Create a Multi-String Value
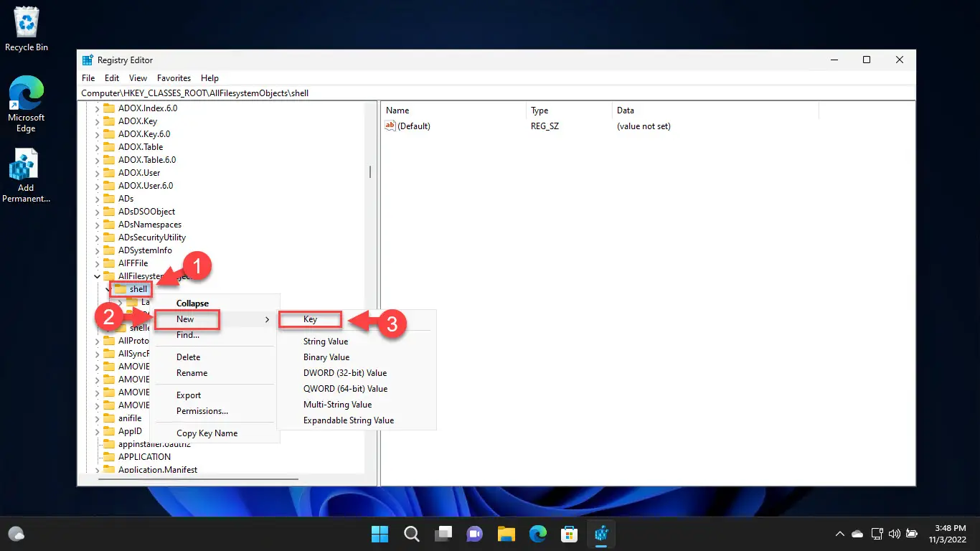This screenshot has width=980, height=551. click(356, 405)
